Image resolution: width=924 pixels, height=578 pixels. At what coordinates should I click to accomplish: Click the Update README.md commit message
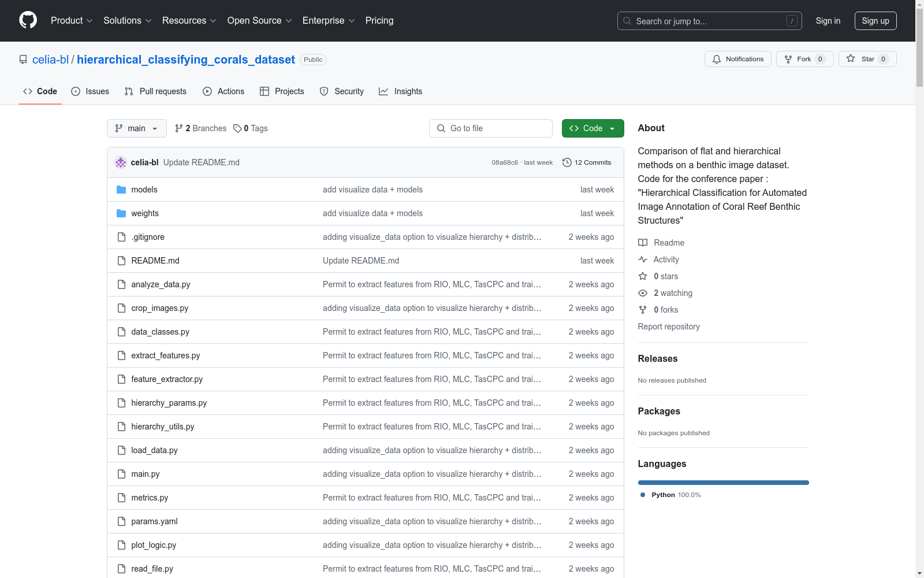point(202,162)
